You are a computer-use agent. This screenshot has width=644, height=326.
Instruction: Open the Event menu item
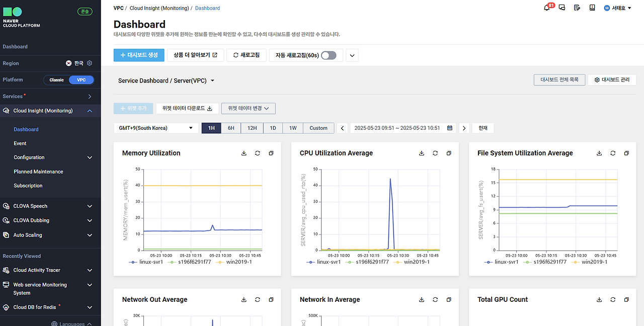[20, 143]
